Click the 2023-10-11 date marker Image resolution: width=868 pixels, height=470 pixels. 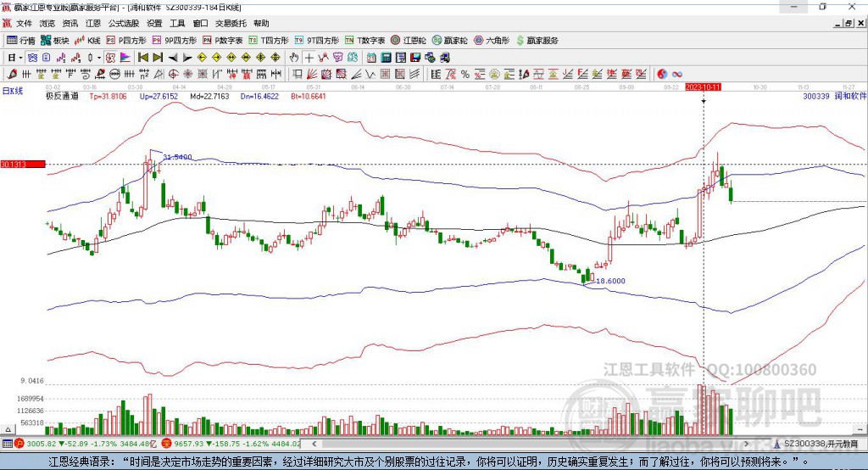[x=703, y=87]
